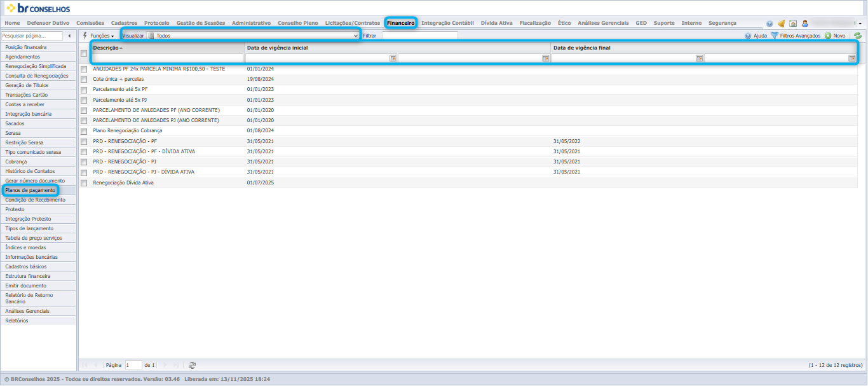Image resolution: width=868 pixels, height=386 pixels.
Task: Check the row for Cota única + parcelas
Action: (x=84, y=79)
